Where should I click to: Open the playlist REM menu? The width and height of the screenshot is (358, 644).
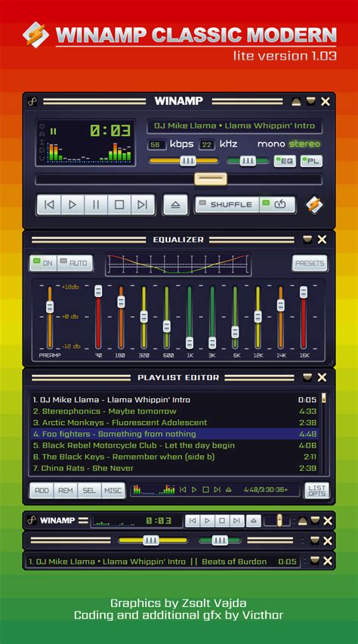[x=66, y=491]
